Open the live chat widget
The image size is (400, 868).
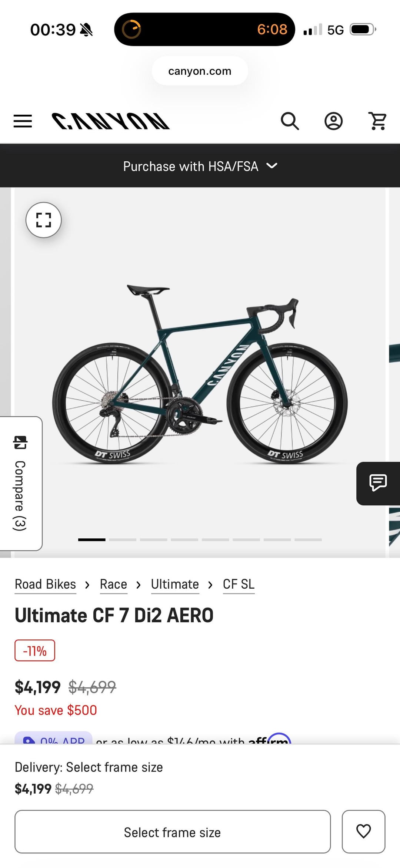378,483
